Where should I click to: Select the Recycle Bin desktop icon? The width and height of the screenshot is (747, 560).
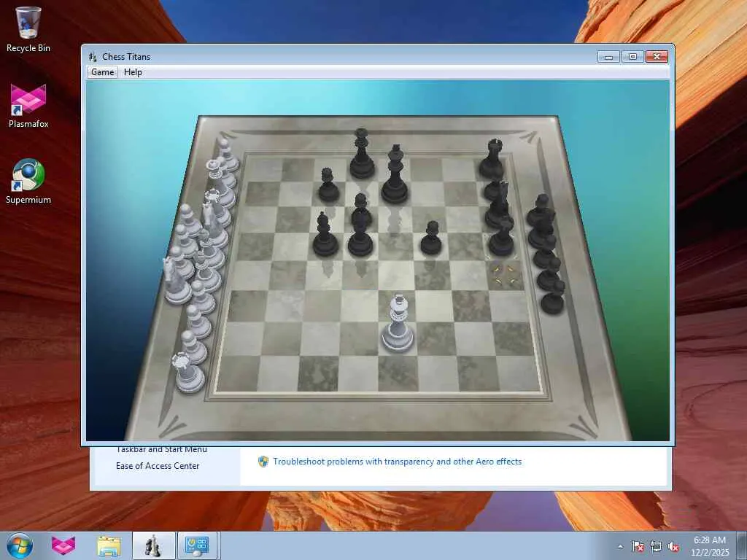(28, 29)
